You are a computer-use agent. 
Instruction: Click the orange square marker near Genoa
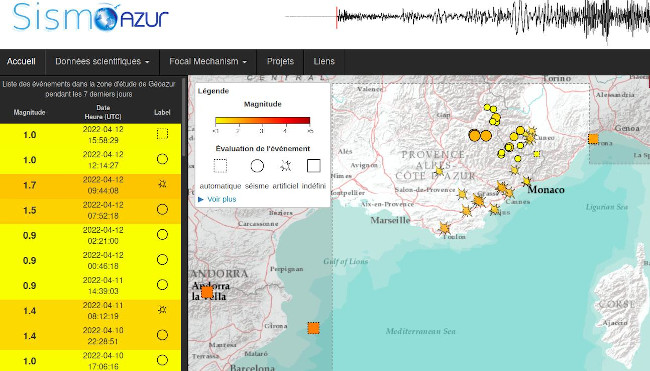[593, 139]
